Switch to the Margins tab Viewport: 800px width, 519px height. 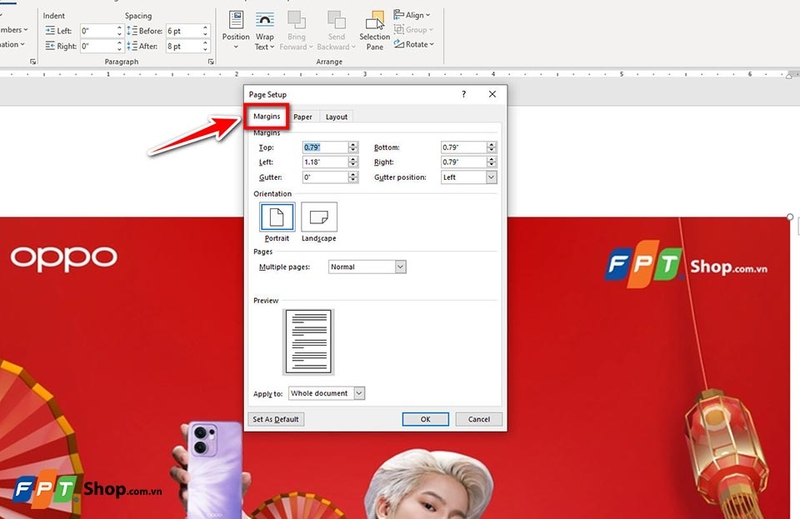point(266,116)
